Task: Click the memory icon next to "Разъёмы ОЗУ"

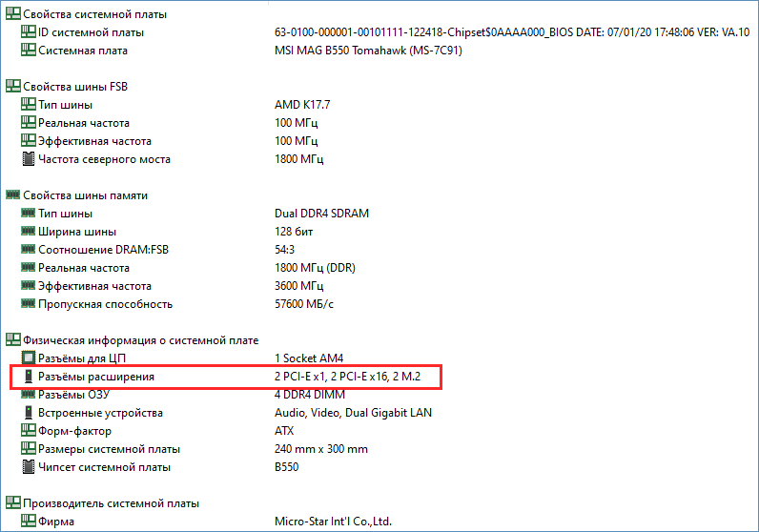Action: click(28, 394)
